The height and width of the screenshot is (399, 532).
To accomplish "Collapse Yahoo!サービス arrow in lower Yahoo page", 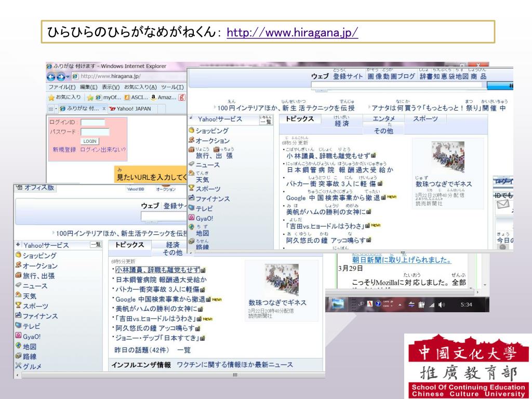I will [x=18, y=244].
